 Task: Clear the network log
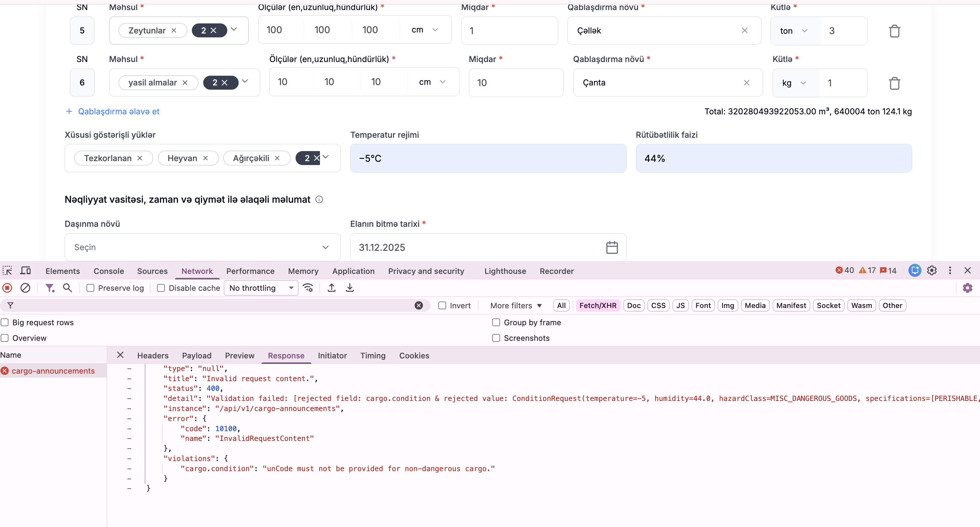pos(25,288)
